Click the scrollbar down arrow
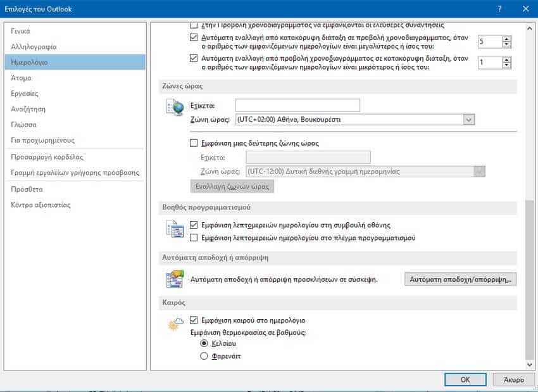This screenshot has width=538, height=392. 529,365
